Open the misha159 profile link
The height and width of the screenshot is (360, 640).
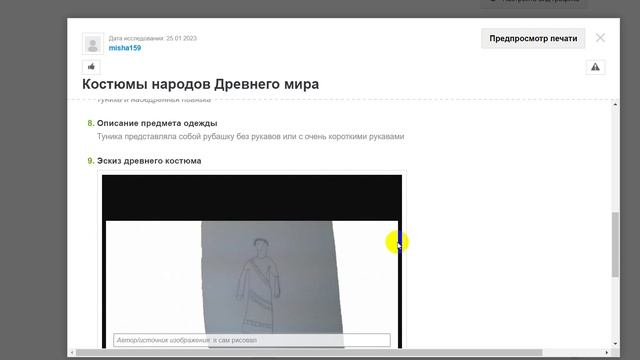coord(125,48)
